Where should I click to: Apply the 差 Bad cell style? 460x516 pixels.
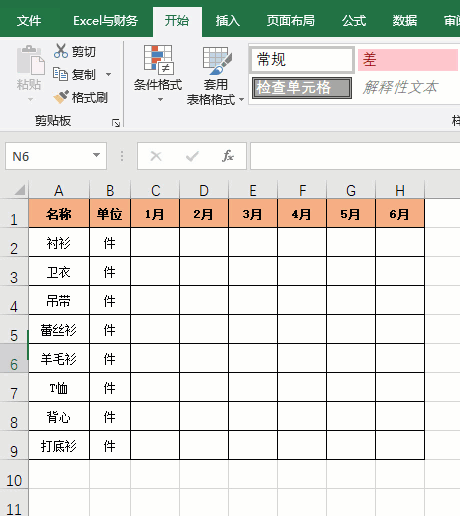[x=408, y=60]
